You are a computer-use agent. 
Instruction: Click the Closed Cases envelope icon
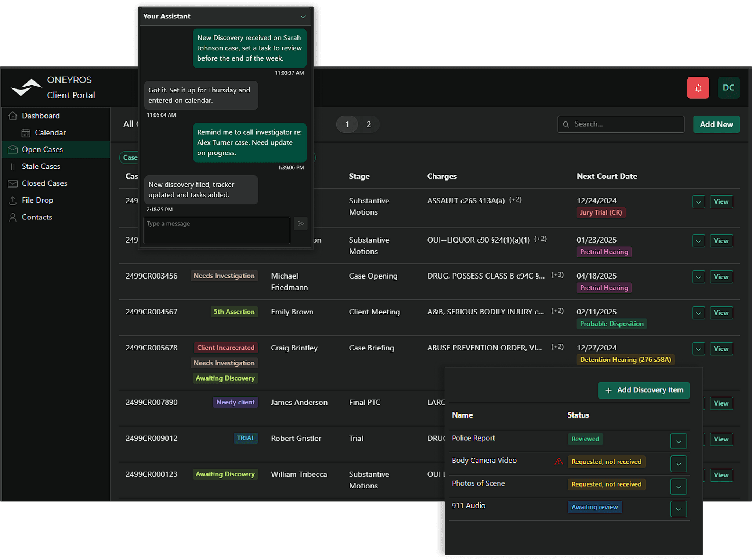[x=13, y=183]
